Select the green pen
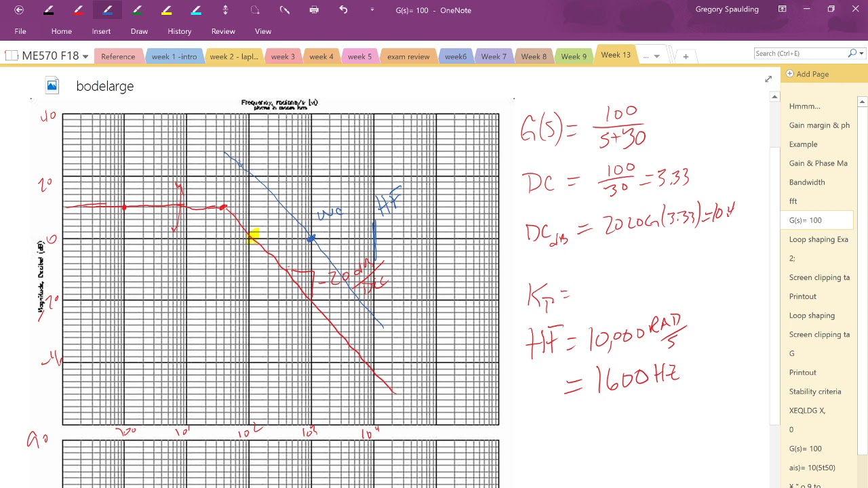 (137, 10)
